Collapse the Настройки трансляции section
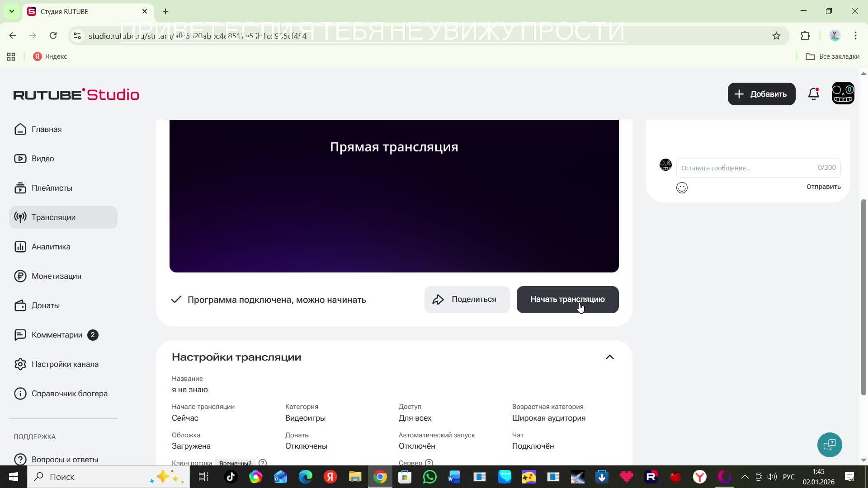 coord(609,357)
